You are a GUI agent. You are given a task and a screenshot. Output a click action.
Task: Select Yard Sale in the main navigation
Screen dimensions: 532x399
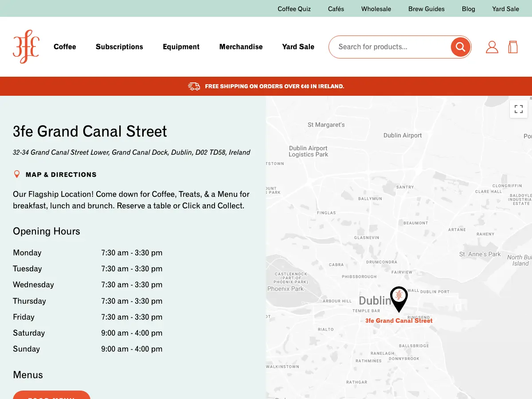coord(298,47)
